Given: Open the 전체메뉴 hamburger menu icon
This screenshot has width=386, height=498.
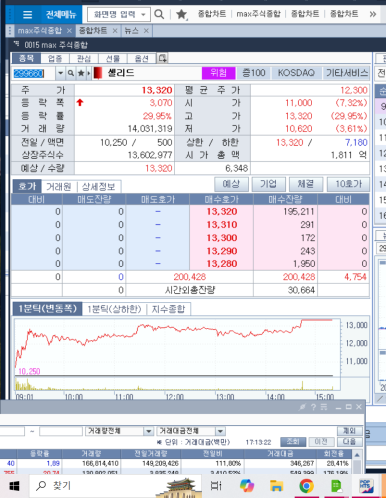Looking at the screenshot, I should pyautogui.click(x=27, y=15).
